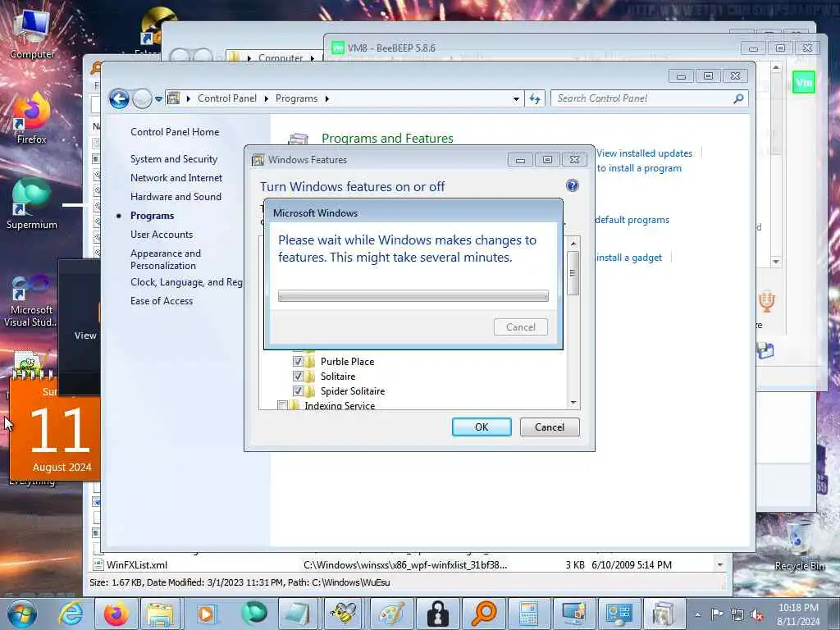Open the padlock taskbar icon

pos(438,614)
